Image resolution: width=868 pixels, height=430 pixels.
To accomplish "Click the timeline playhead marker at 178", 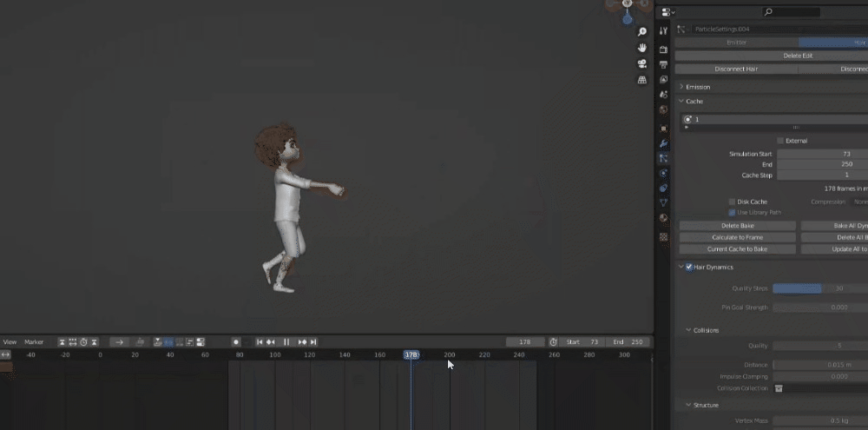I will click(411, 354).
